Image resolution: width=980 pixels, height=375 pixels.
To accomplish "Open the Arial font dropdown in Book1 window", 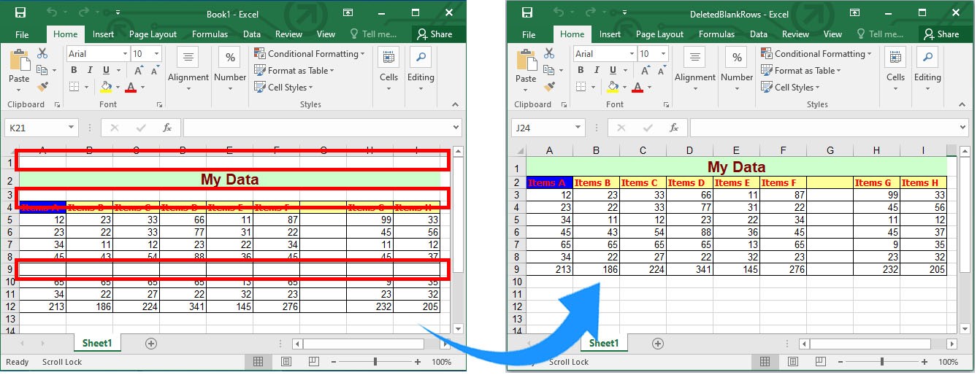I will [122, 54].
